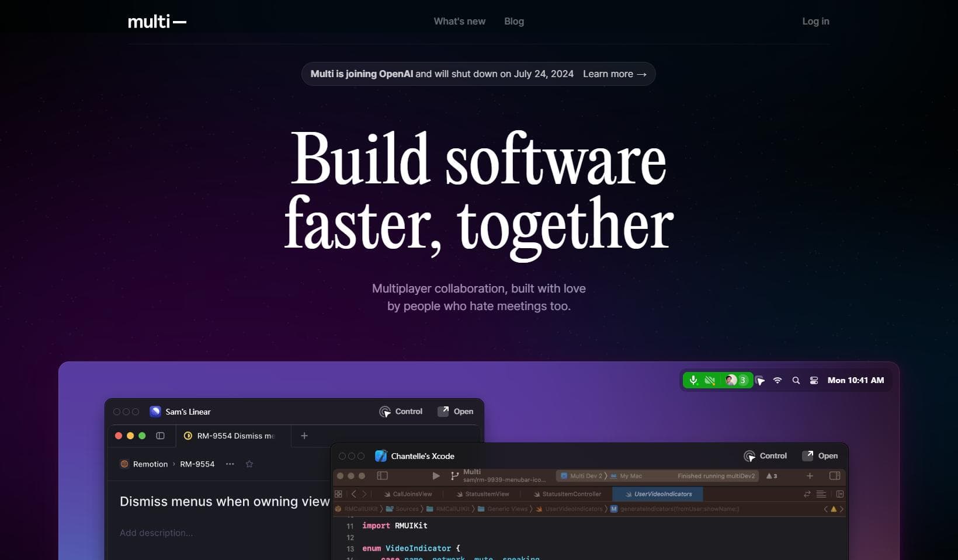Open Control Center icon in menu bar
This screenshot has width=958, height=560.
[x=814, y=380]
